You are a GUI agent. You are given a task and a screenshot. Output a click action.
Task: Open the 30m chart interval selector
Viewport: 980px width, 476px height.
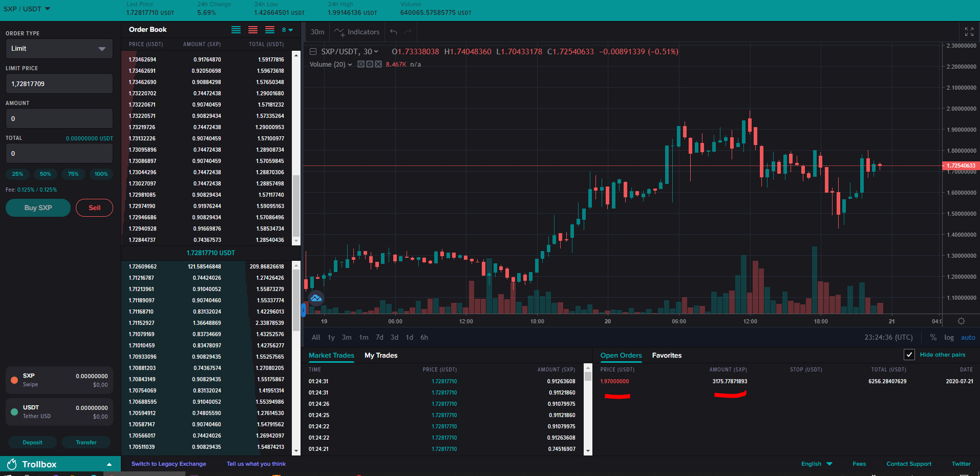317,32
